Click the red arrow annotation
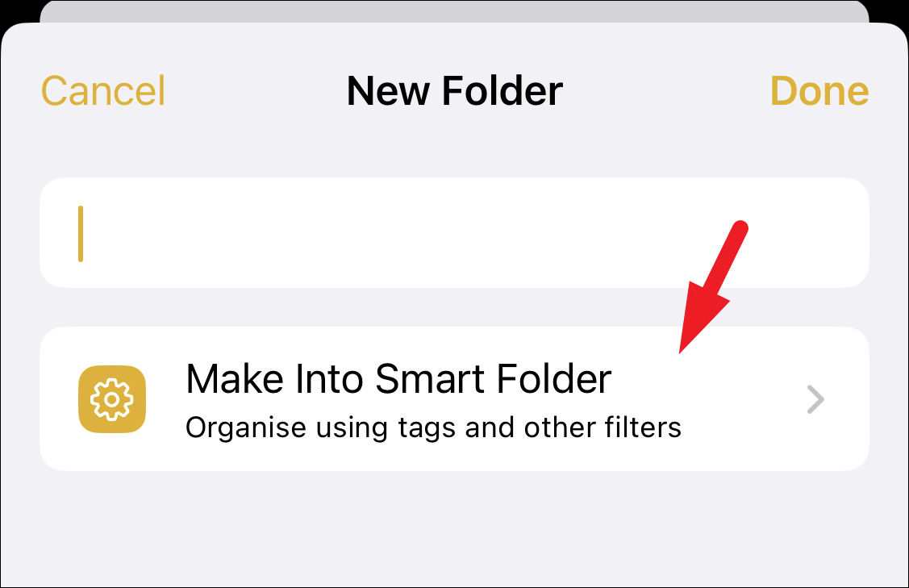The image size is (909, 588). click(713, 286)
